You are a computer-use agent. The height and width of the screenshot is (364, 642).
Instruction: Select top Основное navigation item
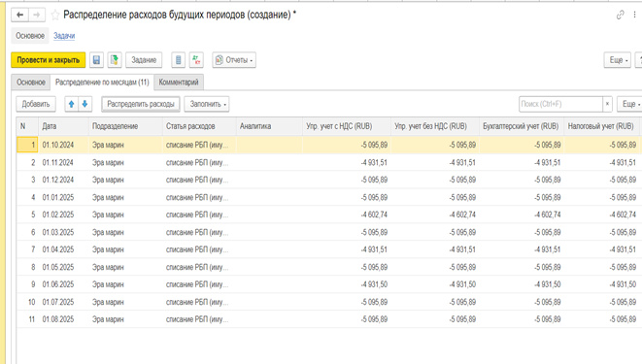point(30,36)
